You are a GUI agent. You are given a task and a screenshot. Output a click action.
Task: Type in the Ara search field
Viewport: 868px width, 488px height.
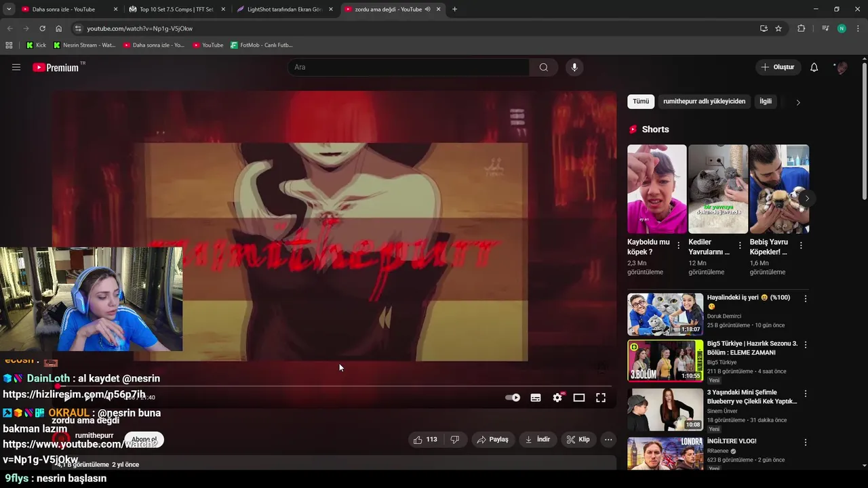point(408,67)
